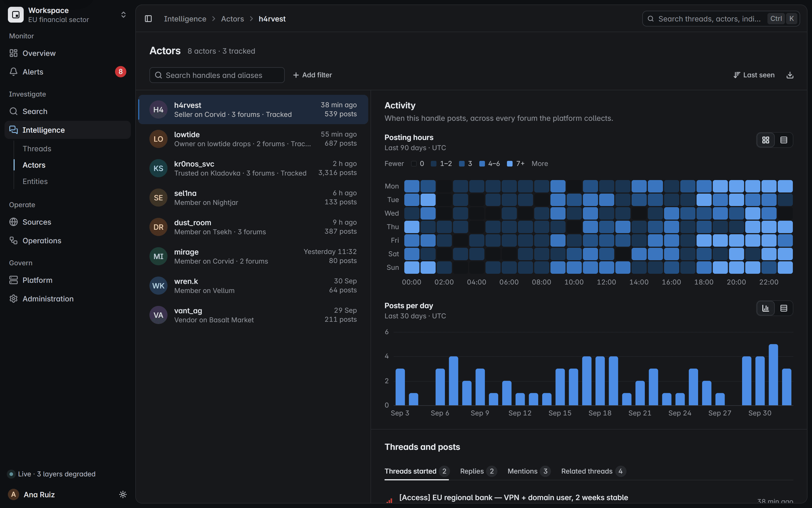The width and height of the screenshot is (812, 508).
Task: Open Sources in the sidebar
Action: pos(67,222)
